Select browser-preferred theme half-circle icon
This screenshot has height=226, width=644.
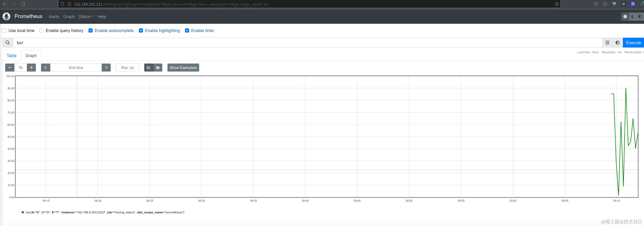point(640,17)
